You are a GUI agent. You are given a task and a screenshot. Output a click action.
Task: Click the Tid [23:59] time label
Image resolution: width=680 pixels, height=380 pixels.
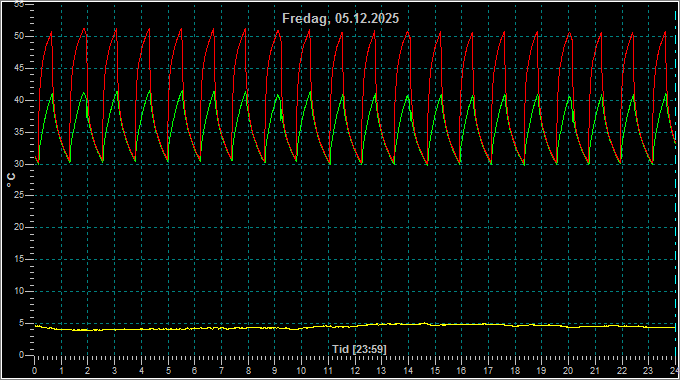pos(359,349)
